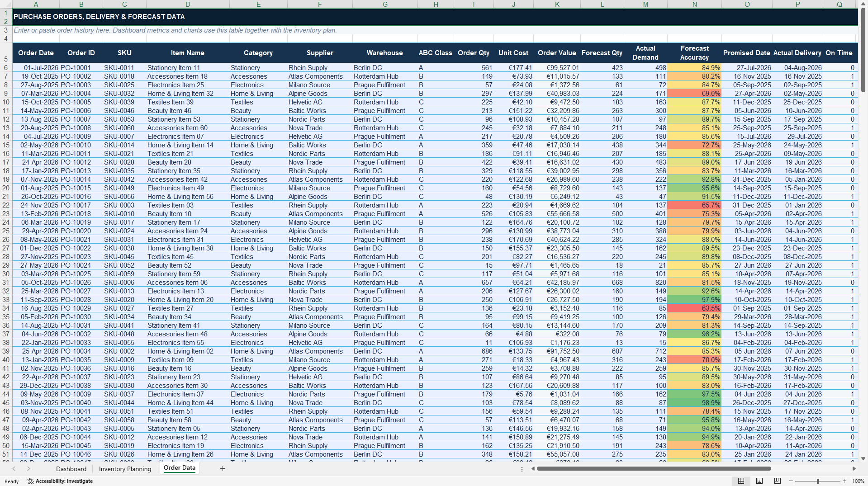Click the horizontal scrollbar thumb
This screenshot has height=486, width=868.
[x=654, y=469]
